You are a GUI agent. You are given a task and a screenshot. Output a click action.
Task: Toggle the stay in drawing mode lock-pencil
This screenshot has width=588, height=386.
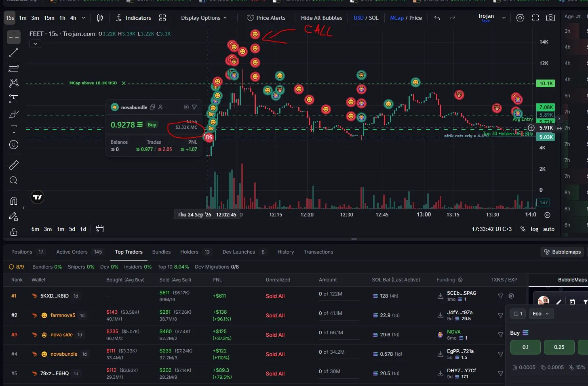pos(14,216)
